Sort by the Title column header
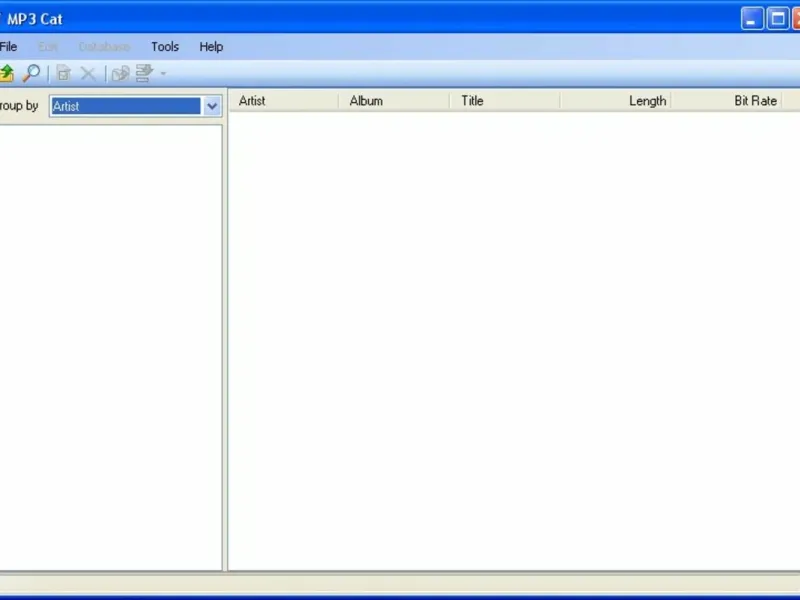 pos(505,101)
